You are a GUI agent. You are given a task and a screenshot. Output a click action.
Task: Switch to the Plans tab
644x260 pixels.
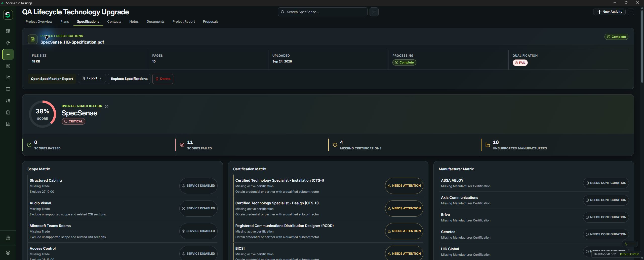[x=65, y=22]
